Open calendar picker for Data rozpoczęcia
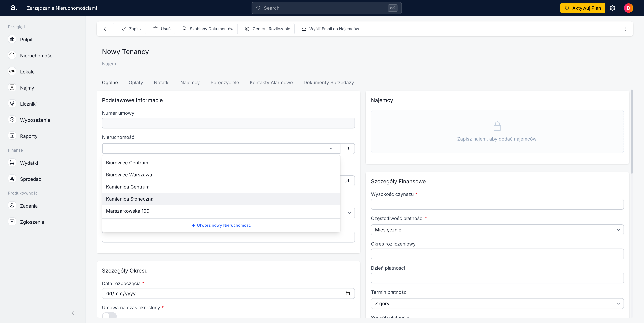The height and width of the screenshot is (323, 644). coord(348,293)
